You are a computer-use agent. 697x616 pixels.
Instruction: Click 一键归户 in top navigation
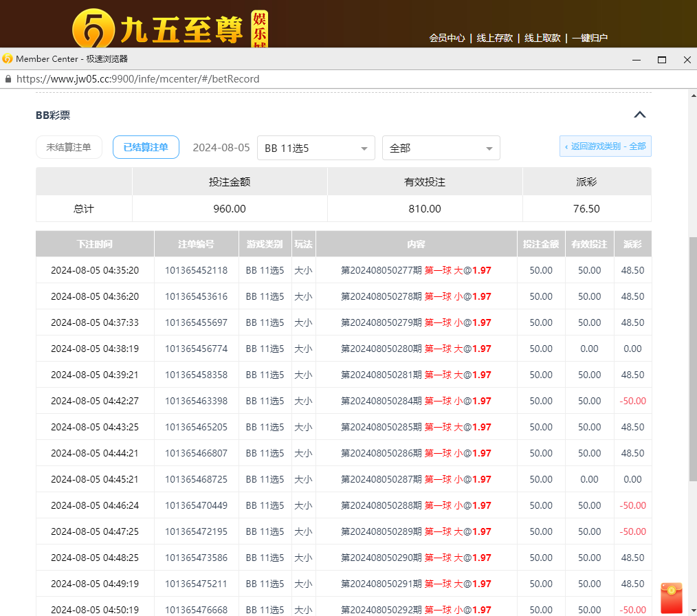pos(590,38)
